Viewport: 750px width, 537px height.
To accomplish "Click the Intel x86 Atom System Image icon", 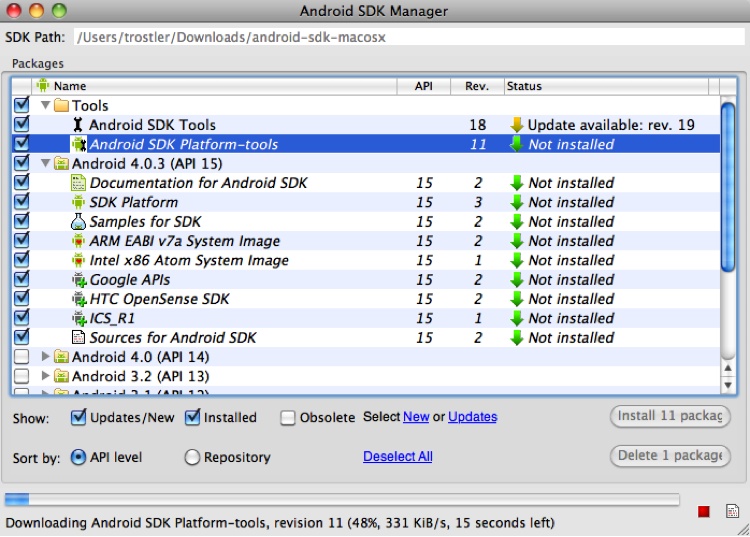I will click(x=78, y=260).
